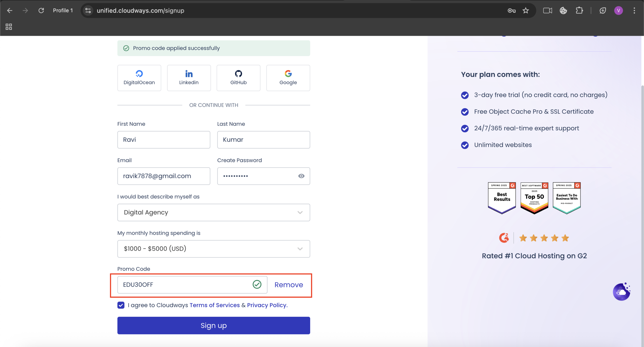The image size is (644, 347).
Task: Open Terms of Services link
Action: [x=215, y=305]
